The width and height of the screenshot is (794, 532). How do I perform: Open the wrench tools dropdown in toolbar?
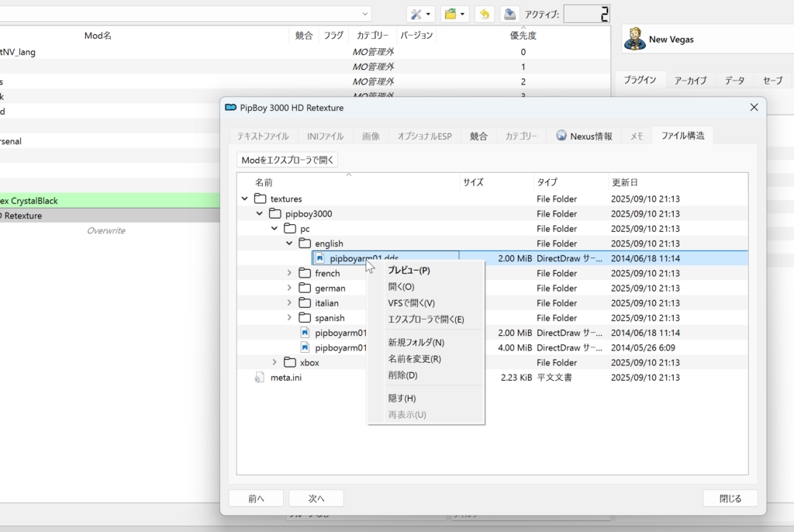click(x=420, y=14)
